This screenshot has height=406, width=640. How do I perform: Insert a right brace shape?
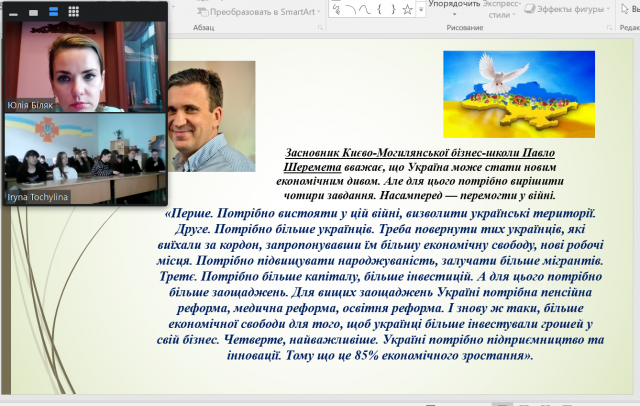(x=393, y=9)
